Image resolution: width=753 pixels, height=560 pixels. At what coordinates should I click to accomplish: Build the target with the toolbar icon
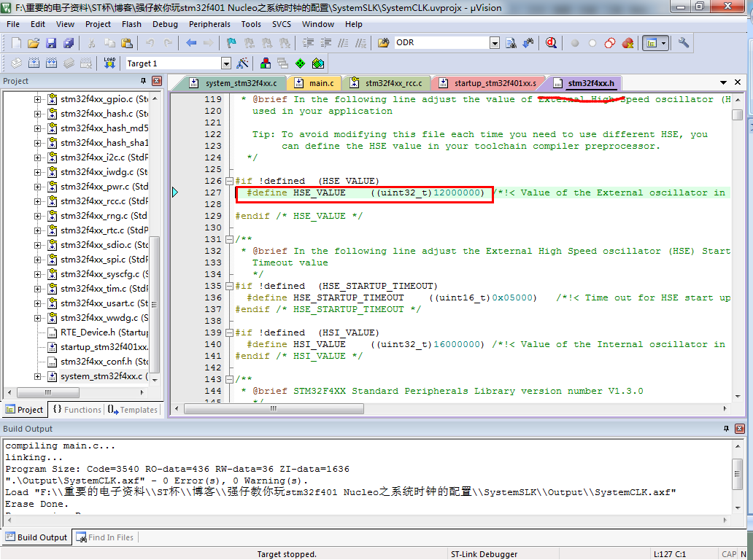(34, 63)
